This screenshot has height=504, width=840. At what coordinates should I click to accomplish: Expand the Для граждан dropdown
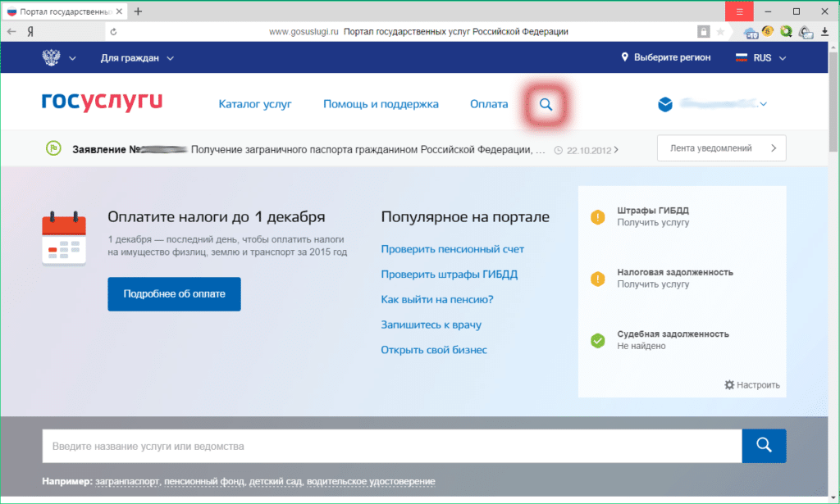pyautogui.click(x=137, y=58)
